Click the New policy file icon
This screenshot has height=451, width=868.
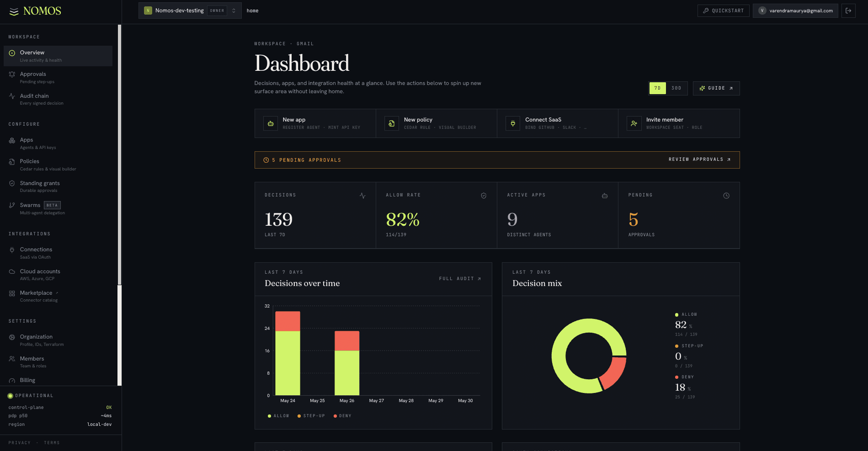tap(392, 123)
